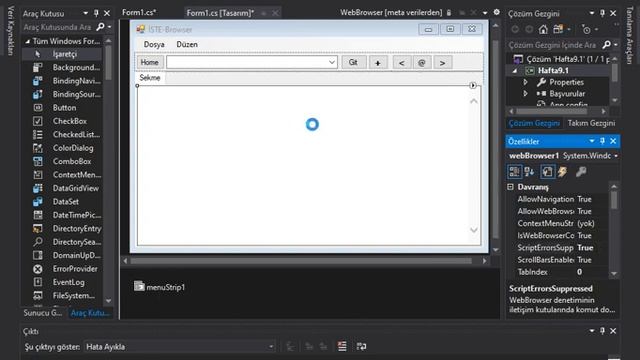Screen dimensions: 640x360
Task: Pick DirectoryEntry from the toolbox
Action: pyautogui.click(x=62, y=229)
